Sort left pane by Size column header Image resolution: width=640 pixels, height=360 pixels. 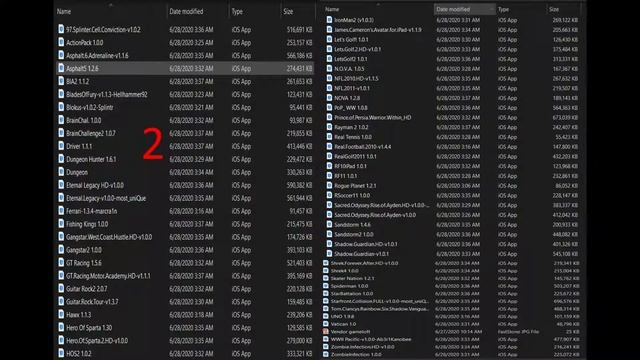click(288, 11)
